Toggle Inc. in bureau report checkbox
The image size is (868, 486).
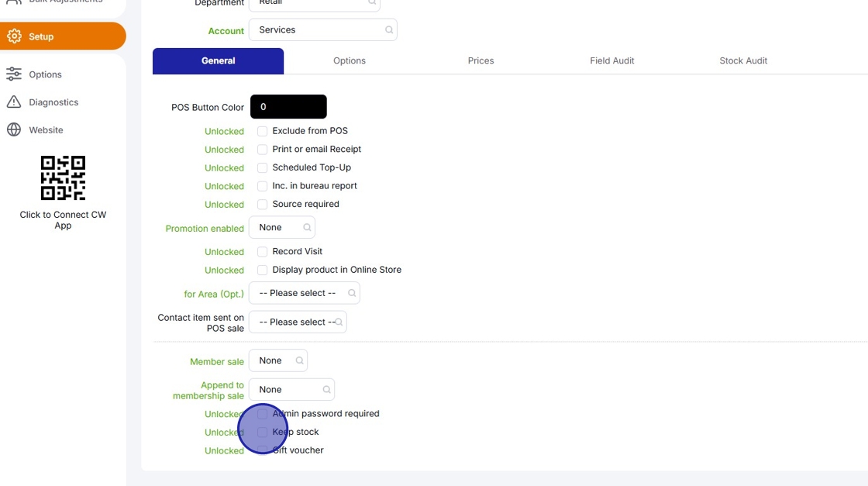263,186
